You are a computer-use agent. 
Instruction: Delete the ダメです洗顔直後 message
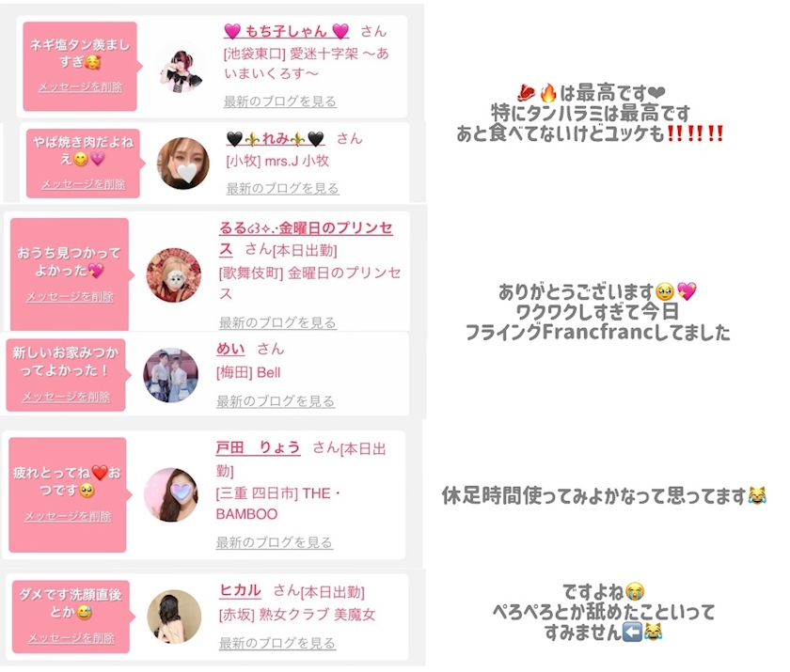(x=71, y=638)
